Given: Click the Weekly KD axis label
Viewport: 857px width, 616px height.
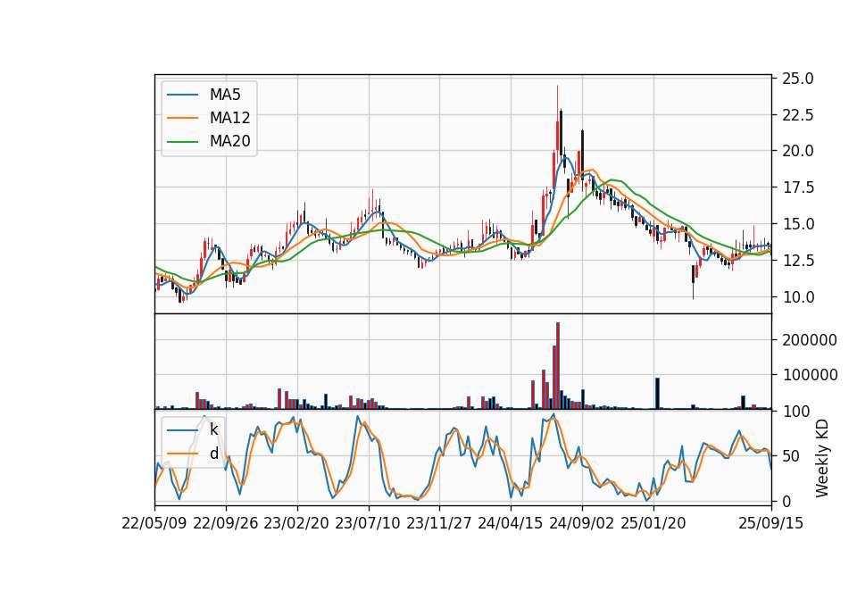Looking at the screenshot, I should pos(821,458).
